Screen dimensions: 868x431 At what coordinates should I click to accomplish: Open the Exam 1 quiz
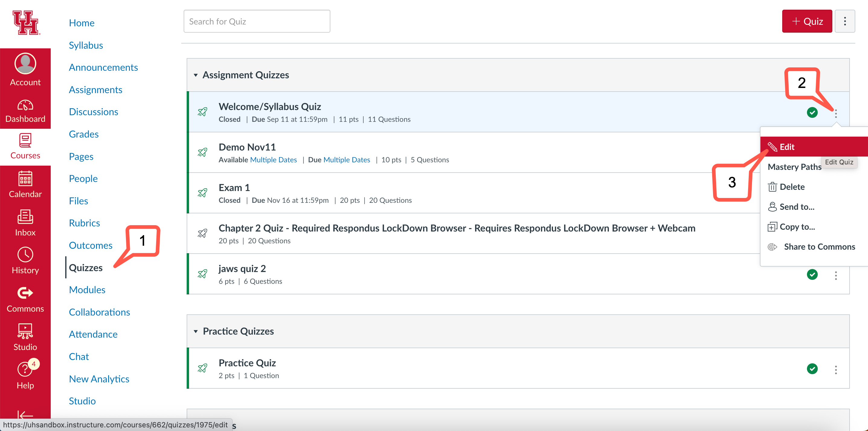coord(234,187)
